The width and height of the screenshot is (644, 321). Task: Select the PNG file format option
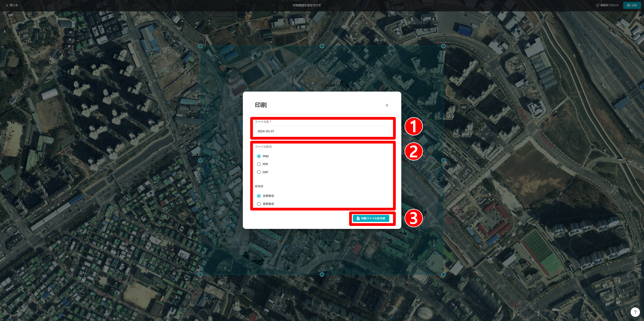(x=259, y=156)
